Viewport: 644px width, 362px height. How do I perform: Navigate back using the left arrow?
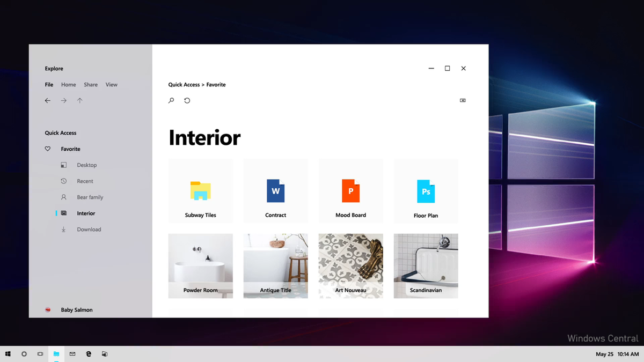click(x=47, y=100)
